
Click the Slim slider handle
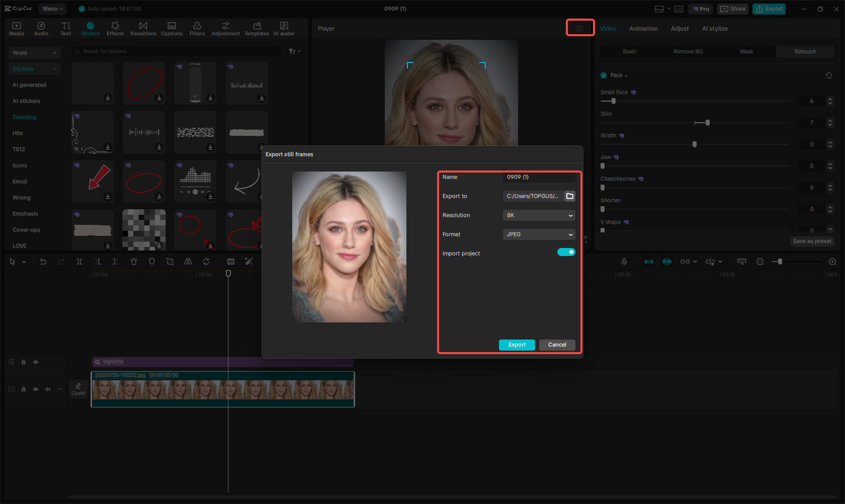(x=707, y=123)
